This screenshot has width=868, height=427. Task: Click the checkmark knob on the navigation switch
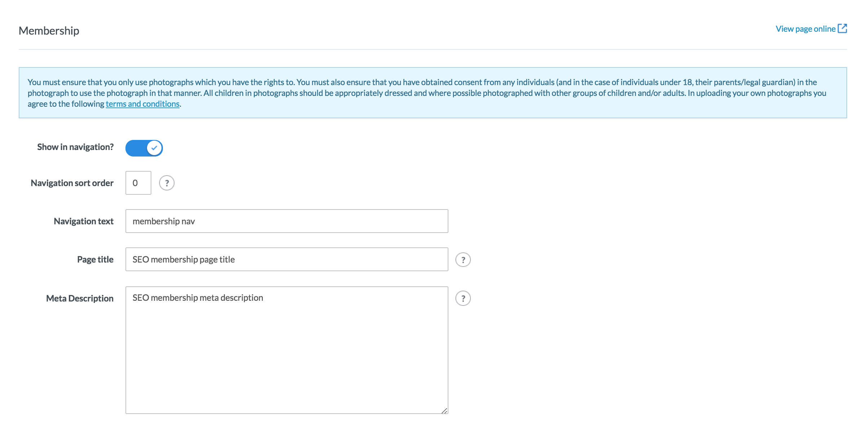(154, 148)
